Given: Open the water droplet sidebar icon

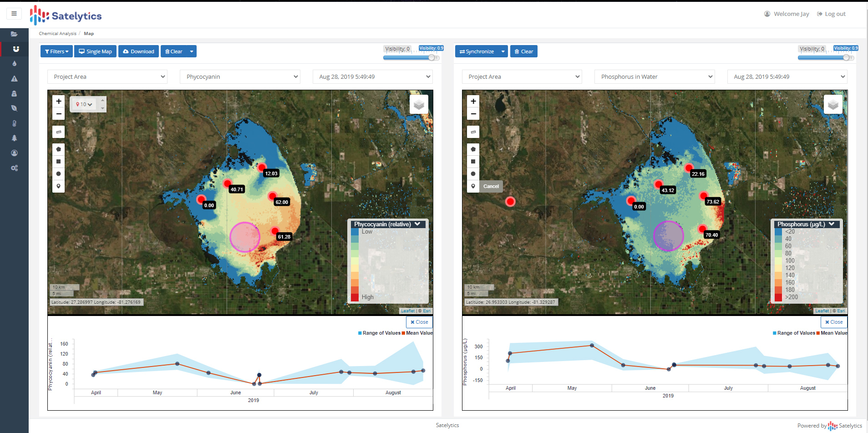Looking at the screenshot, I should click(14, 64).
